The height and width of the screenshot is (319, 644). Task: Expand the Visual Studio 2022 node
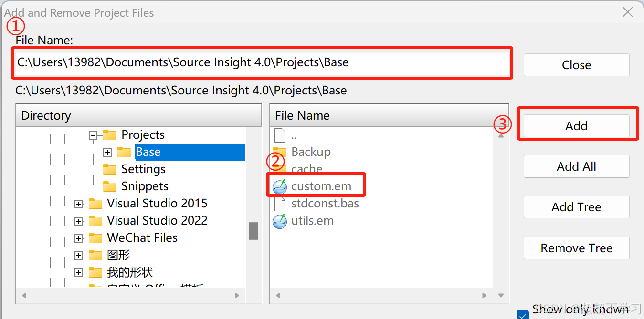coord(79,221)
